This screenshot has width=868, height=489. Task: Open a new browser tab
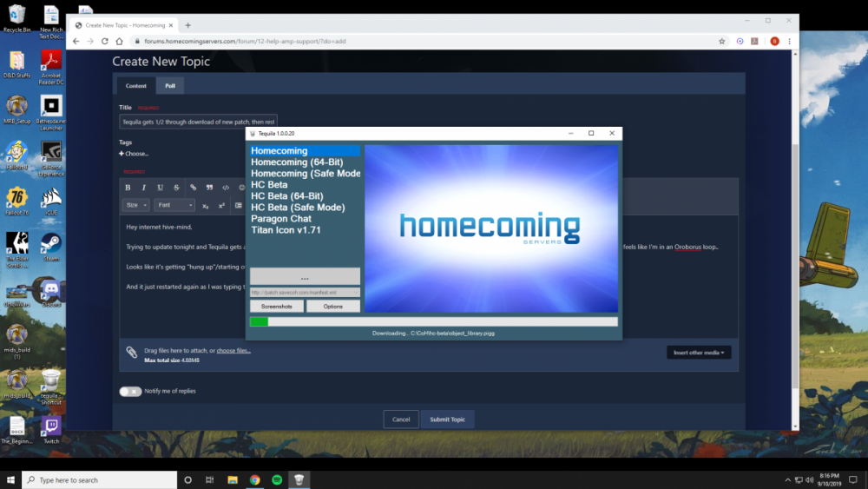[187, 25]
